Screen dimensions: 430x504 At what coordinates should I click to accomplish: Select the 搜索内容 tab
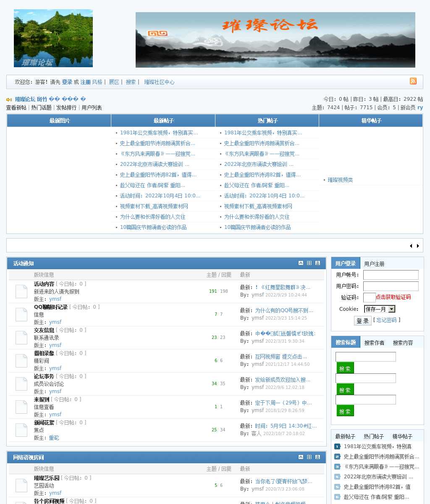[x=403, y=343]
